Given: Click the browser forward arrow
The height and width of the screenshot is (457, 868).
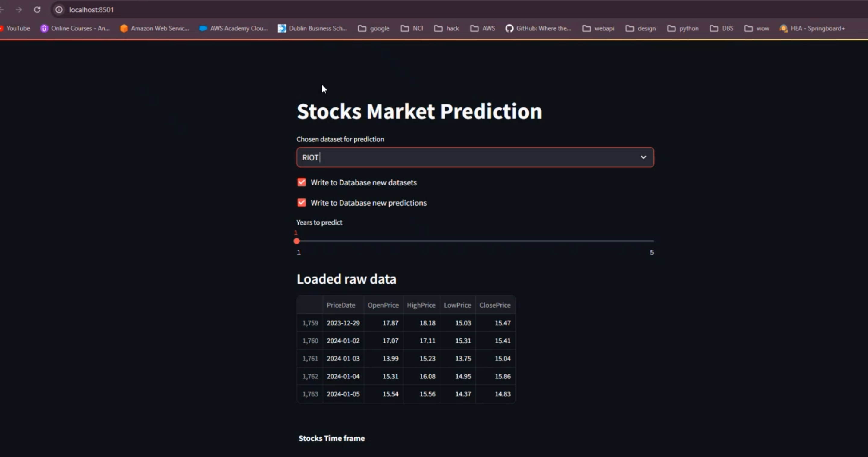Looking at the screenshot, I should [19, 10].
